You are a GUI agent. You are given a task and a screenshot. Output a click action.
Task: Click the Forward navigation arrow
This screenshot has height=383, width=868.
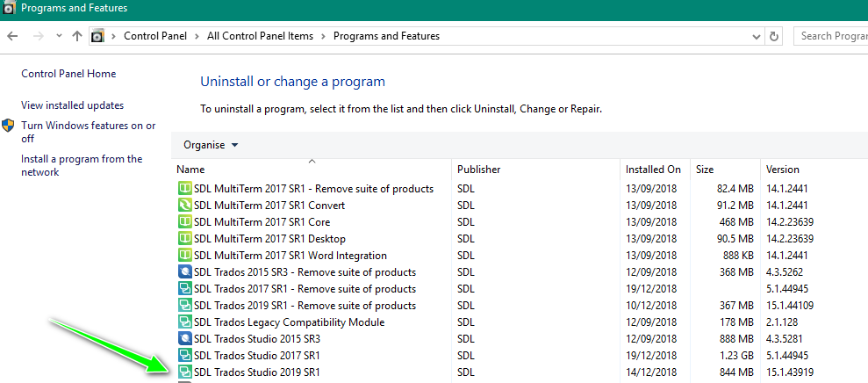click(x=39, y=36)
